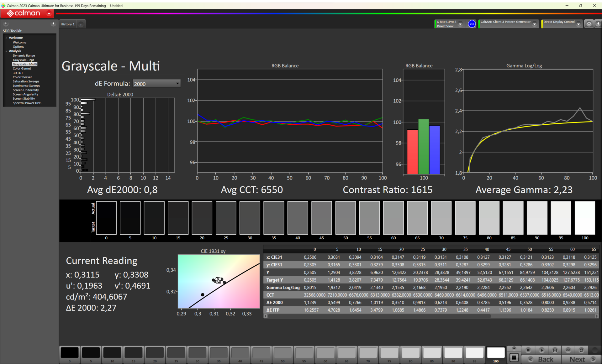Image resolution: width=602 pixels, height=364 pixels.
Task: Click the infinity continuous read icon
Action: [x=568, y=350]
